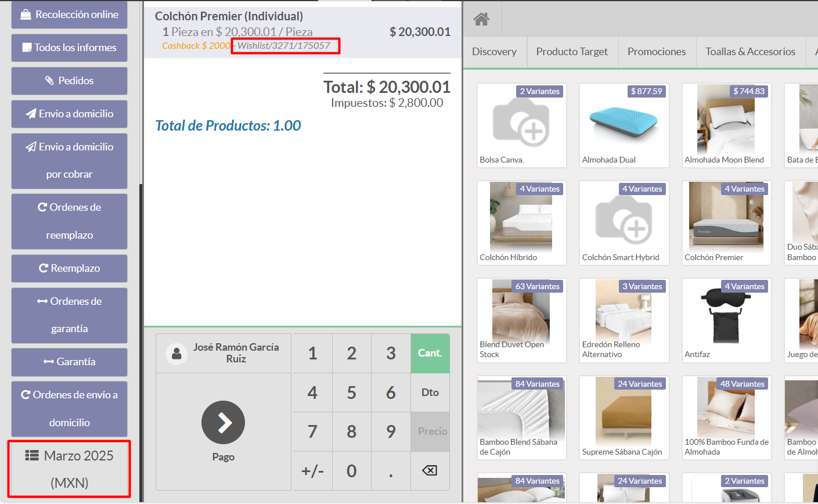Select Supreme Sábana Cajón product
Viewport: 818px width, 504px height.
click(624, 417)
